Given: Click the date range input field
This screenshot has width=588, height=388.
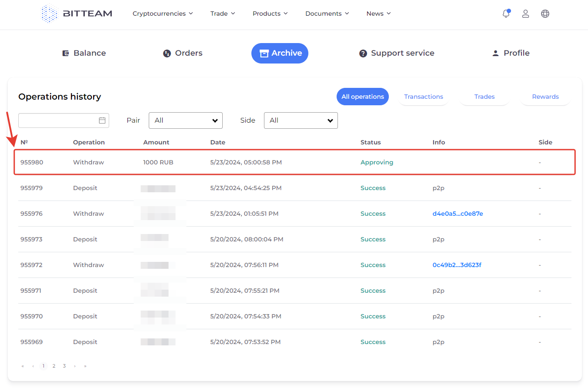Looking at the screenshot, I should [x=63, y=120].
